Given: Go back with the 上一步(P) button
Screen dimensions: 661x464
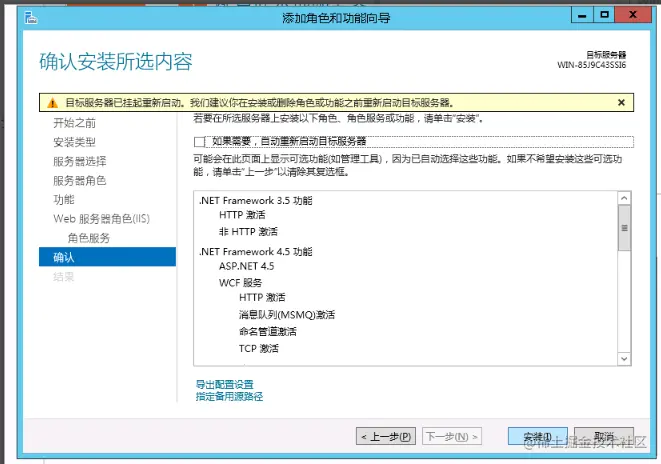Looking at the screenshot, I should (x=386, y=437).
